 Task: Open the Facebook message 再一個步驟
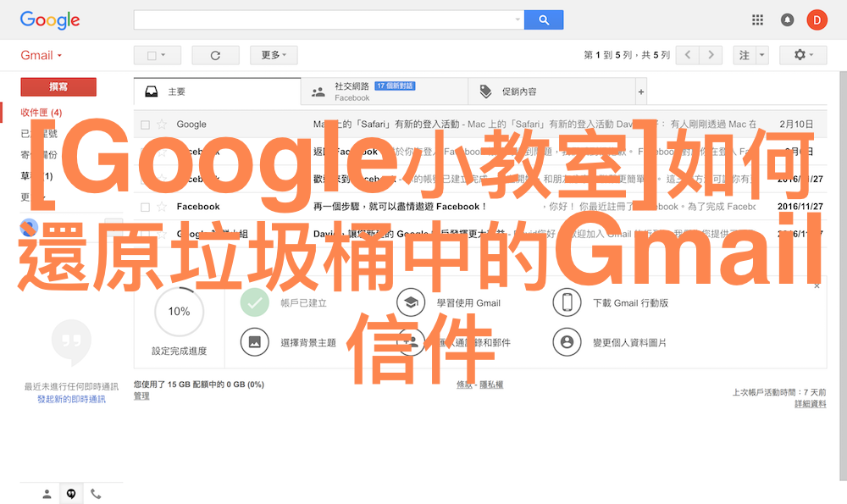click(480, 207)
